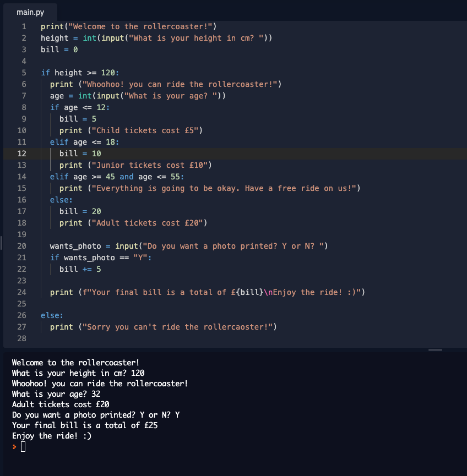The width and height of the screenshot is (467, 476).
Task: Click "wants_photo = input(" assignment on line 20
Action: [x=189, y=246]
